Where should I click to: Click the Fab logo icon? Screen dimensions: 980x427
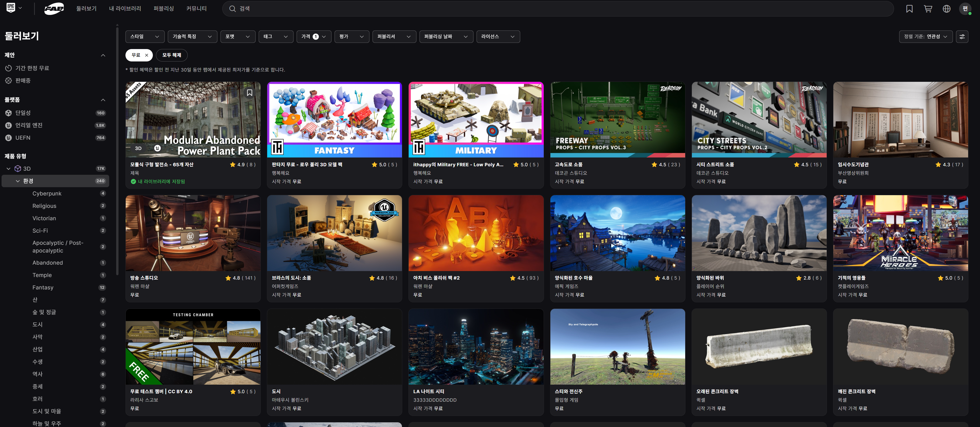(54, 9)
